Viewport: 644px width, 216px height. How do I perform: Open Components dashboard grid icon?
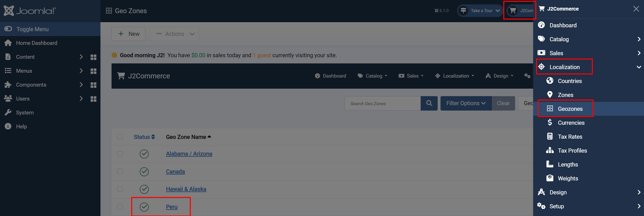tap(93, 85)
